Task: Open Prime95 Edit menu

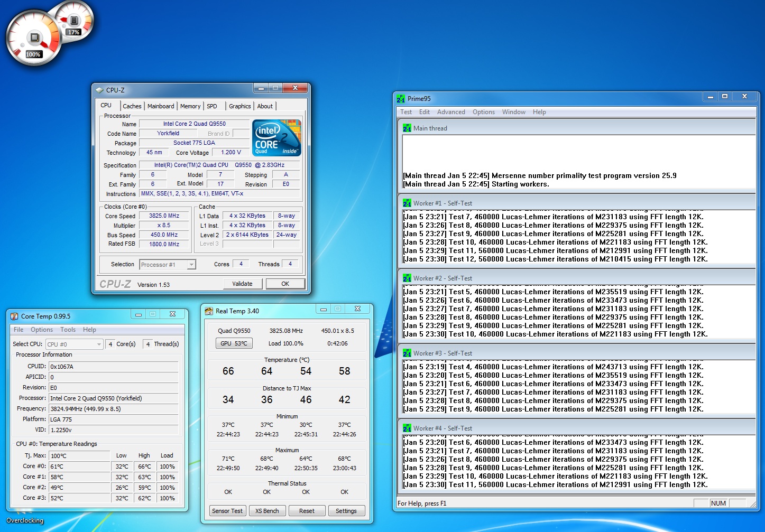Action: point(425,112)
